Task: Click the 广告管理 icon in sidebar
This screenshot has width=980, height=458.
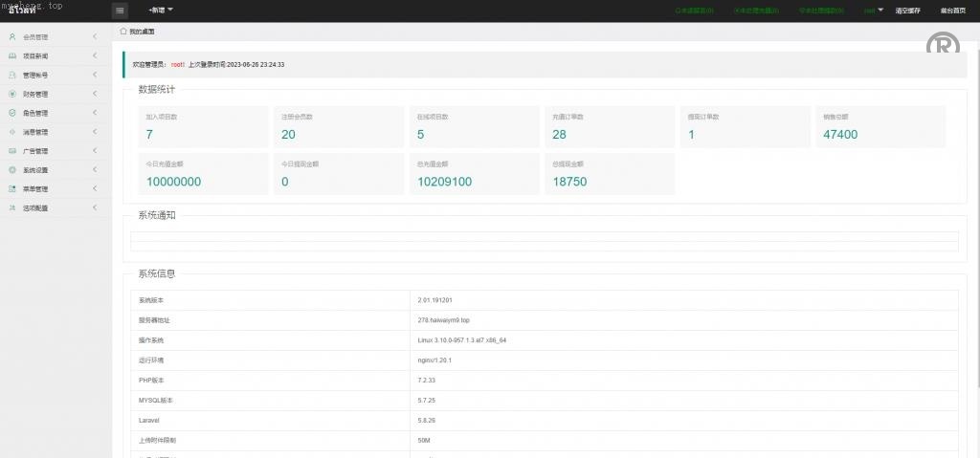Action: [12, 151]
